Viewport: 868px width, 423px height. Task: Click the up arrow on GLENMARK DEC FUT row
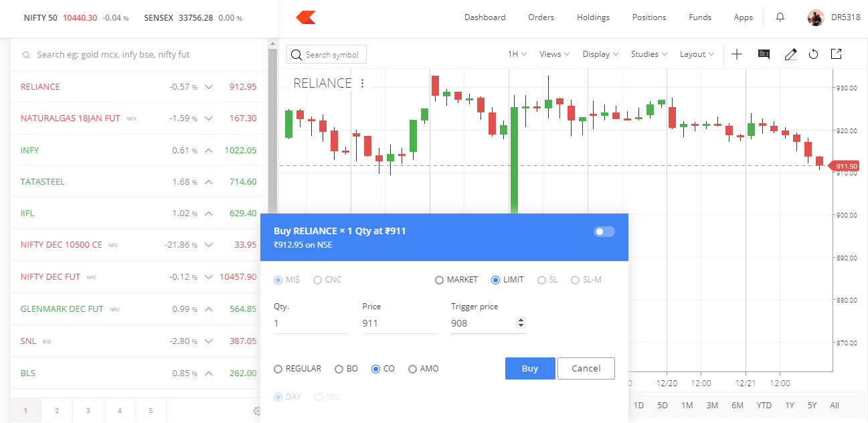point(209,309)
